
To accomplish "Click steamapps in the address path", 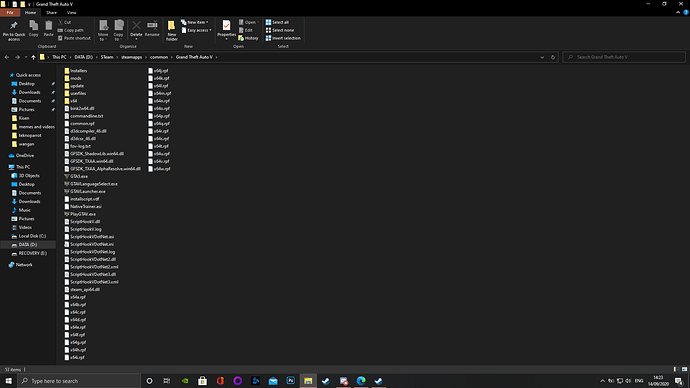I will (x=132, y=57).
